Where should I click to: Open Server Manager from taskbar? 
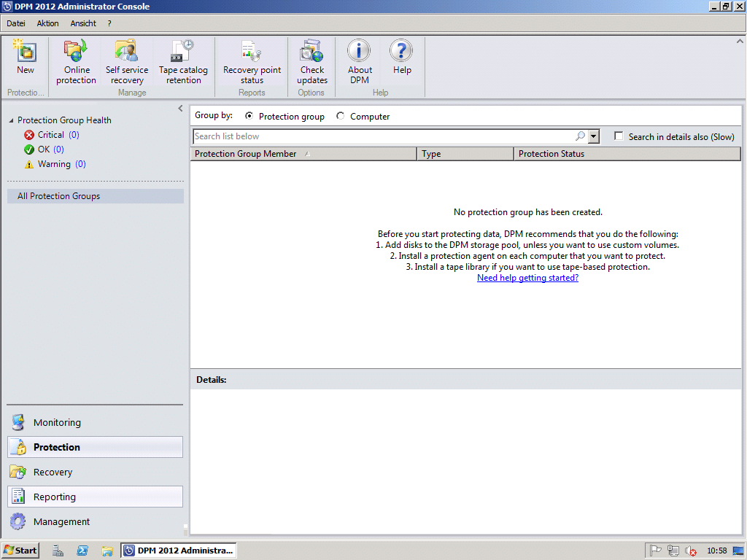tap(58, 551)
